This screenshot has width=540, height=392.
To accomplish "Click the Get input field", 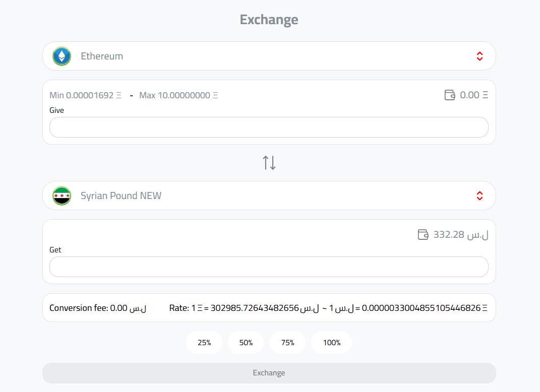I will pyautogui.click(x=269, y=267).
